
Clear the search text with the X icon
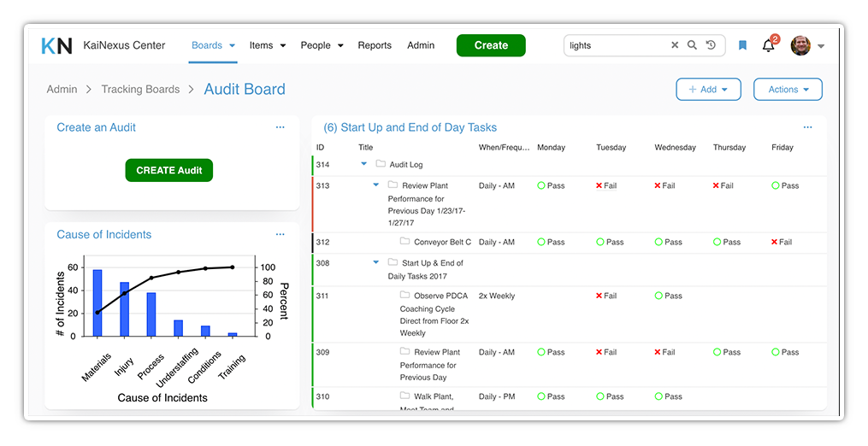coord(675,45)
